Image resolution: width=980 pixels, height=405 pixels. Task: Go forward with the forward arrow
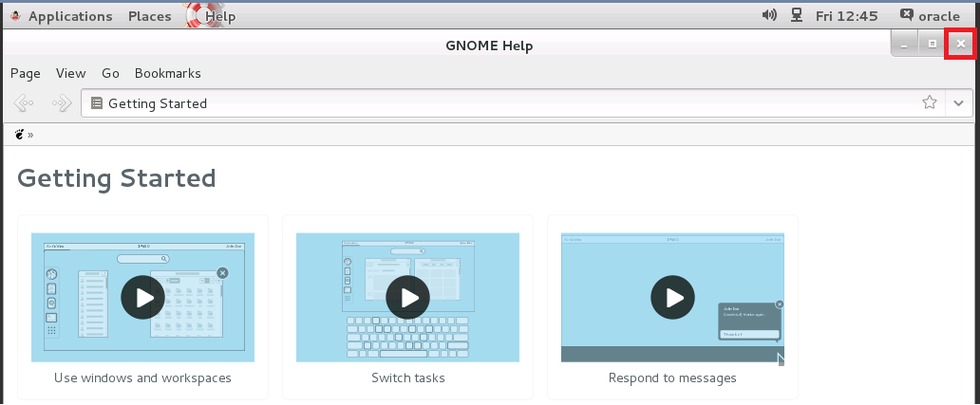(62, 103)
